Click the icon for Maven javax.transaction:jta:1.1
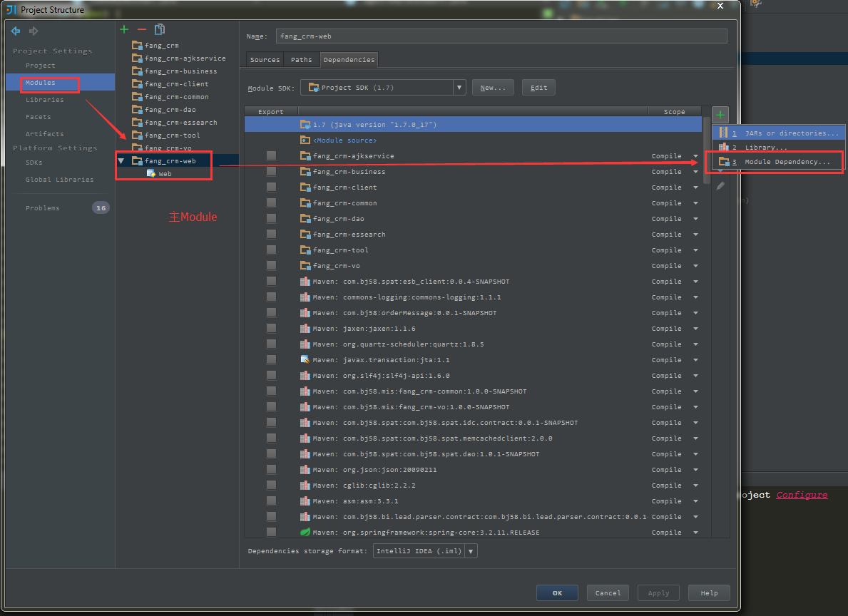This screenshot has width=848, height=616. tap(305, 359)
